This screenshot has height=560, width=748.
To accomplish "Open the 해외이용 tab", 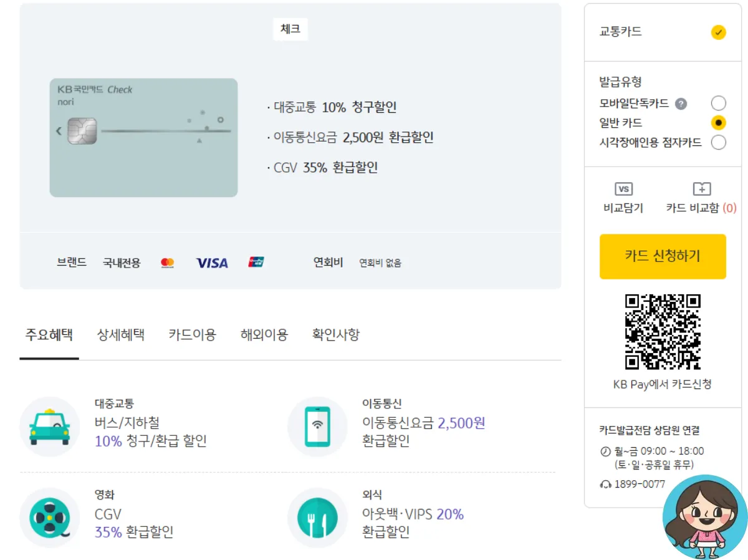I will click(264, 335).
